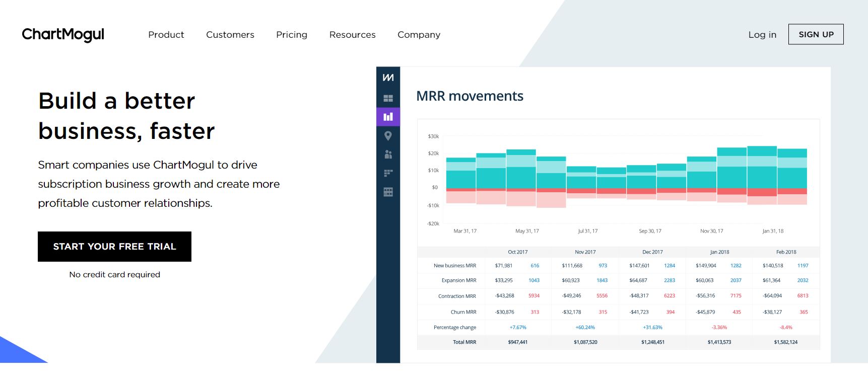
Task: Click START YOUR FREE TRIAL button
Action: click(x=115, y=247)
